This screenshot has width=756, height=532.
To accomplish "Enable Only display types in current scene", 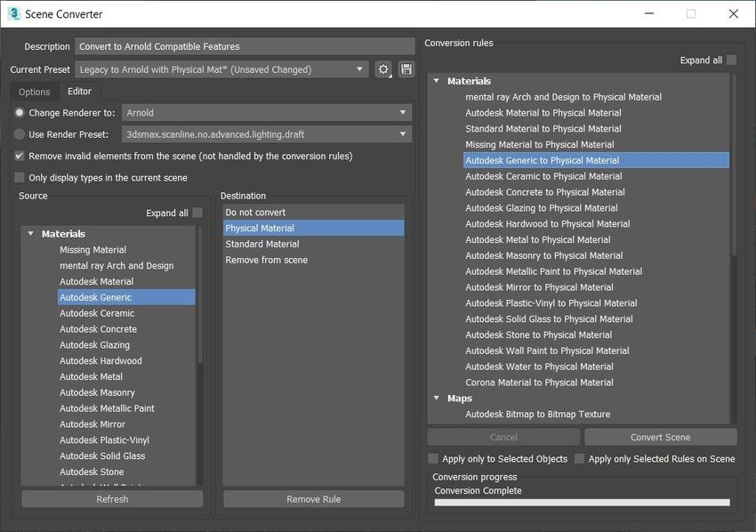I will [20, 178].
